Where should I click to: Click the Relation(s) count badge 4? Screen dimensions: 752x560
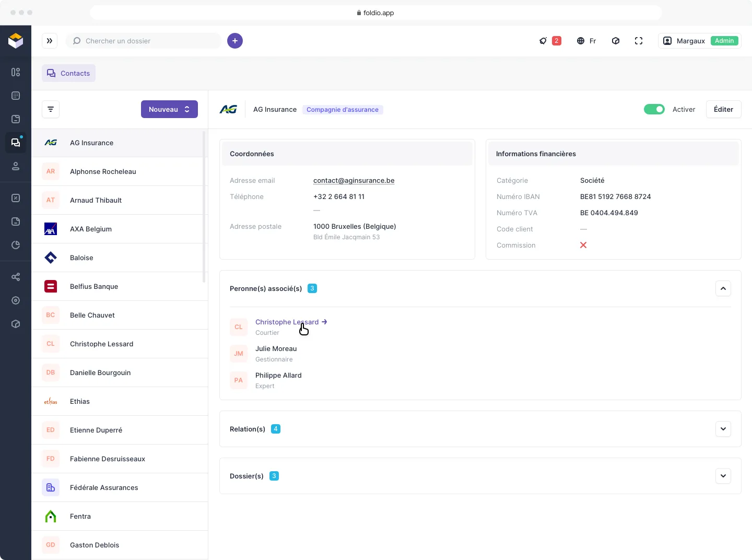click(x=276, y=429)
